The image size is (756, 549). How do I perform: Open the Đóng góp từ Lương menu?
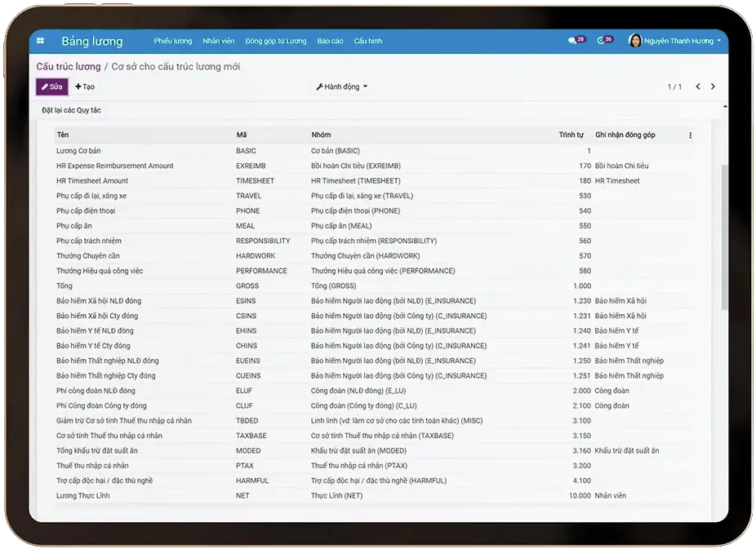275,41
